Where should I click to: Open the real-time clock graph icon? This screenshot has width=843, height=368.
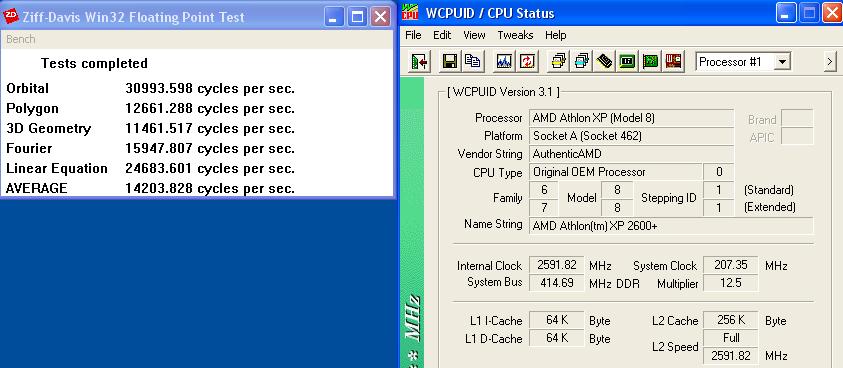click(x=504, y=62)
